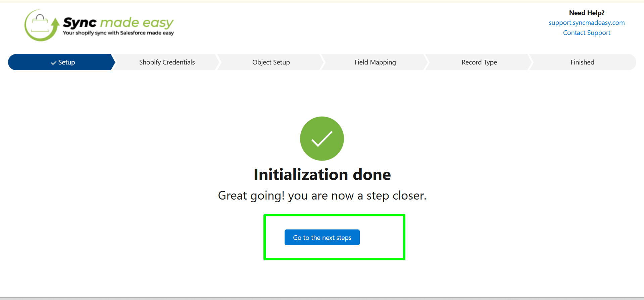The image size is (644, 300).
Task: Select the Record Type step
Action: [479, 62]
